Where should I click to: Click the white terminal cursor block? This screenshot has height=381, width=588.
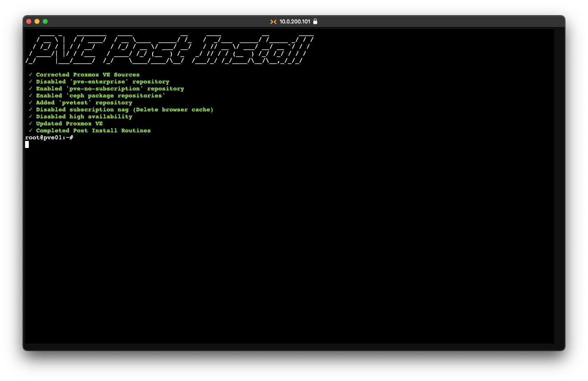(27, 144)
